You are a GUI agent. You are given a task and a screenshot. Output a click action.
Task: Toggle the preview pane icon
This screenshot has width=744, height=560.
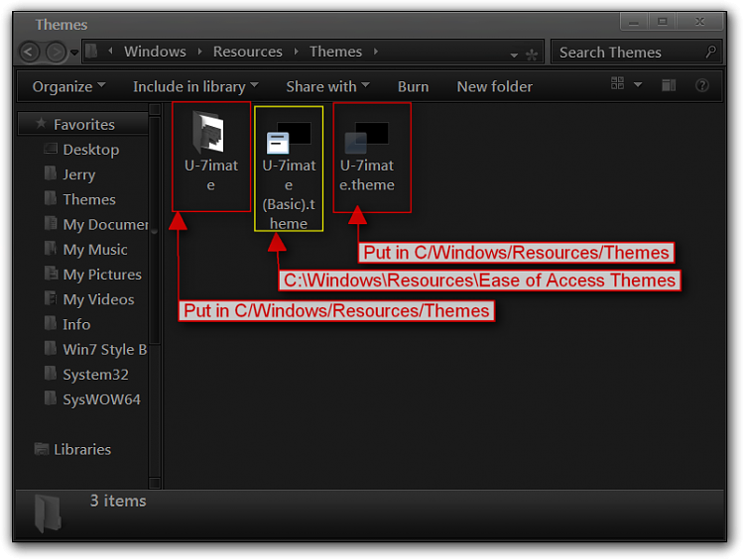[x=669, y=85]
